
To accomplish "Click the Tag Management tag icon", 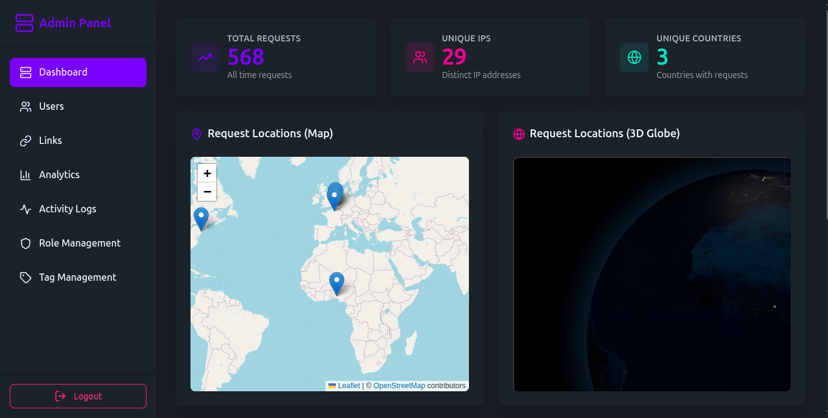I will pos(25,278).
